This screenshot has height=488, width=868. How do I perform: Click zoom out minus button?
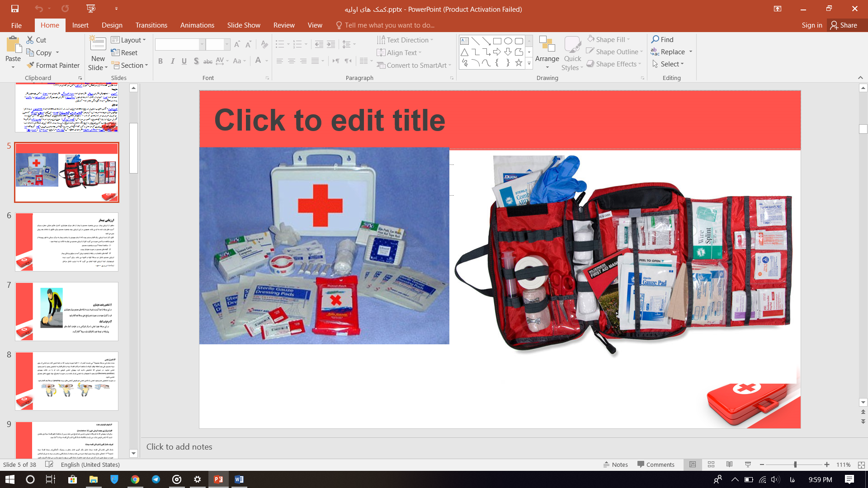(x=762, y=465)
